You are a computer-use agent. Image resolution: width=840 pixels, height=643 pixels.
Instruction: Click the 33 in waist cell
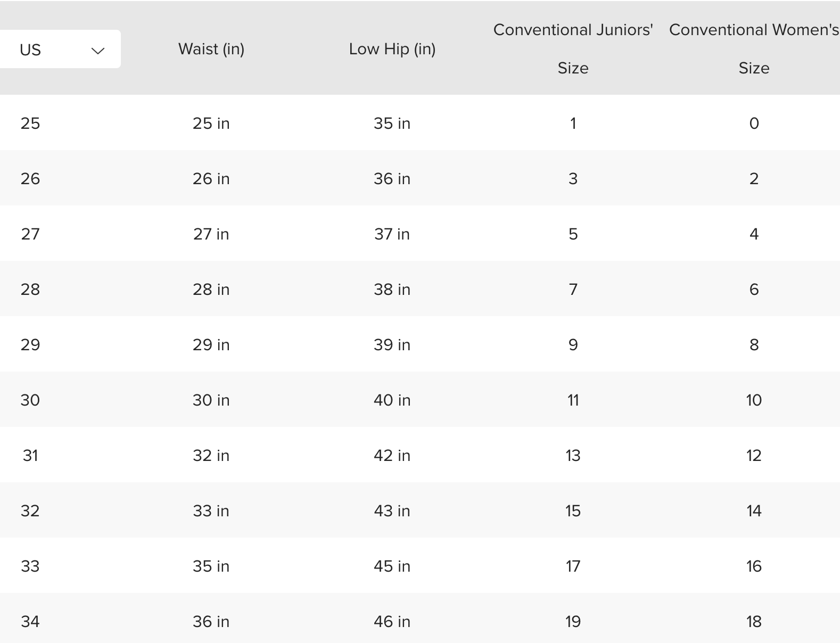click(x=211, y=511)
